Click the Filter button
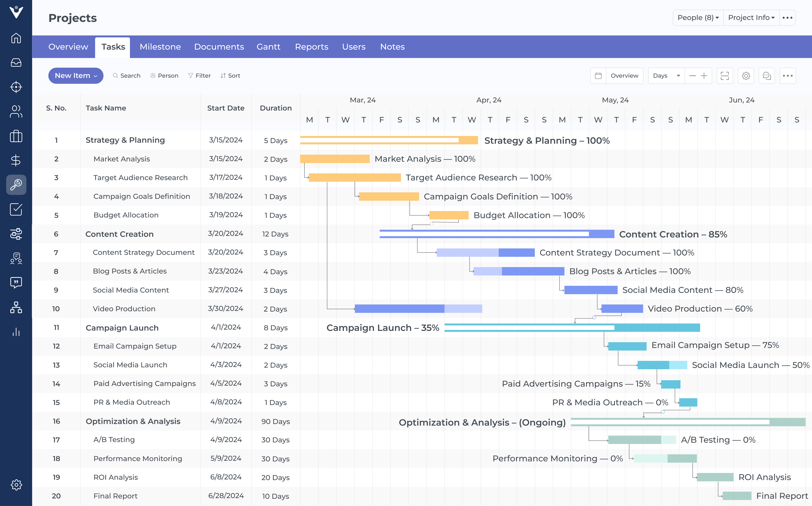Screen dimensions: 812x506 click(x=199, y=76)
